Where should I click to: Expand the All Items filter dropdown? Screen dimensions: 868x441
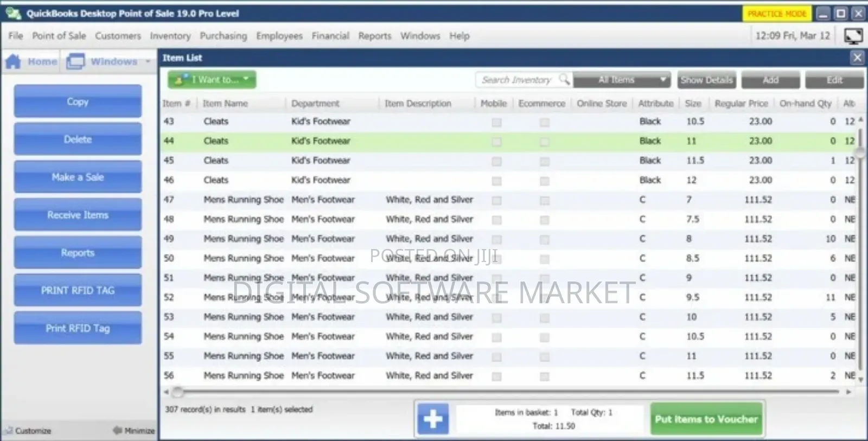point(622,80)
